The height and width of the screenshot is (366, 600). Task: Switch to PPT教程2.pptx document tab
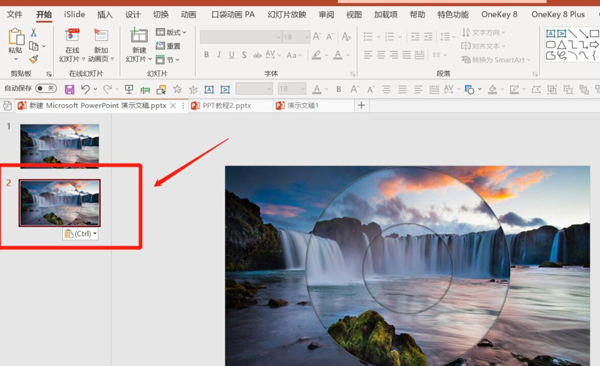(x=227, y=105)
